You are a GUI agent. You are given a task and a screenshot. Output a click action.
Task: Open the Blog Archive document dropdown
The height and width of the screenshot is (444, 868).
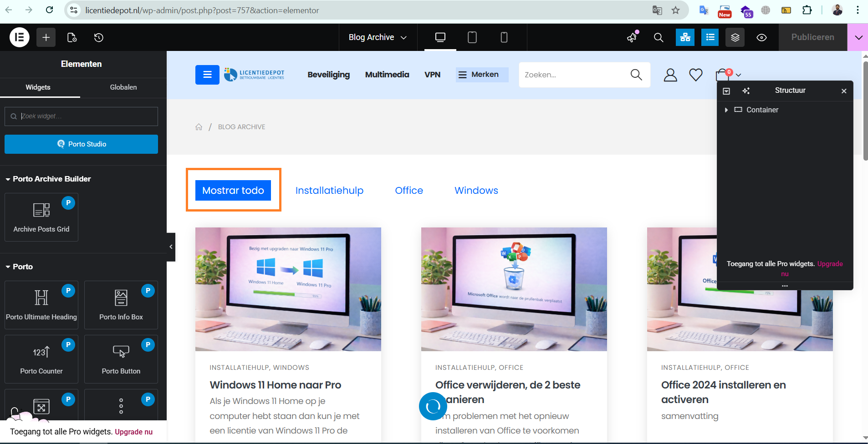click(378, 37)
